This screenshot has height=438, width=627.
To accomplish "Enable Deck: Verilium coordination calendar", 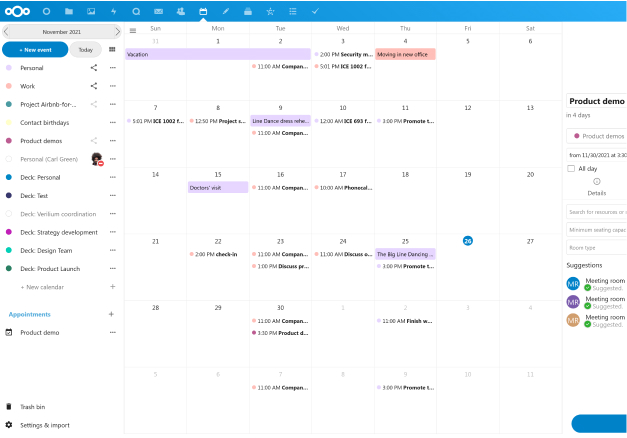I will [x=9, y=214].
